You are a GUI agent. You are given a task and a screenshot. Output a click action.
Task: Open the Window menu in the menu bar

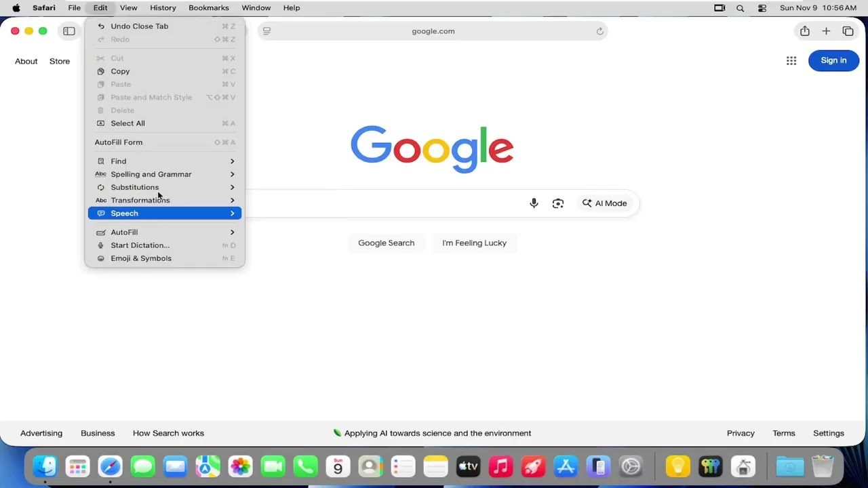tap(256, 8)
